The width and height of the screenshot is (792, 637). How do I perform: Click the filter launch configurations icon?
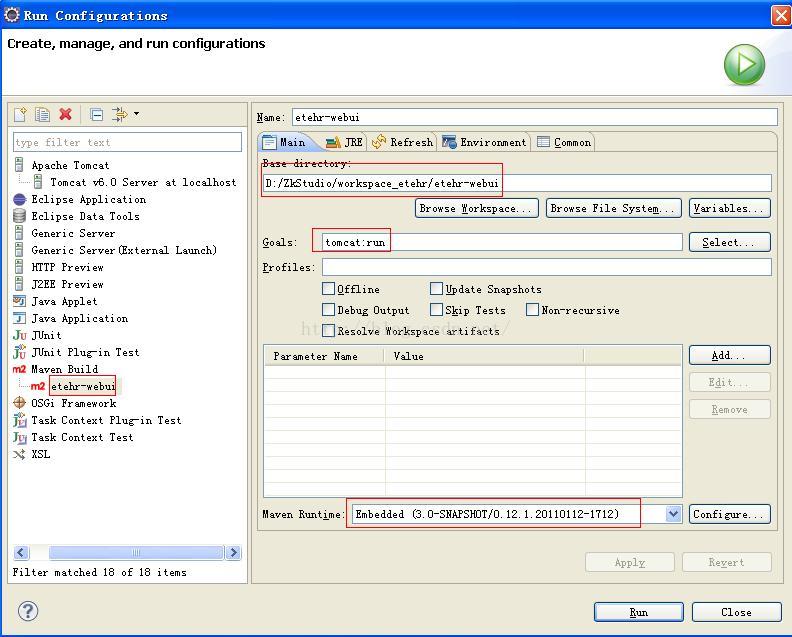[x=120, y=114]
